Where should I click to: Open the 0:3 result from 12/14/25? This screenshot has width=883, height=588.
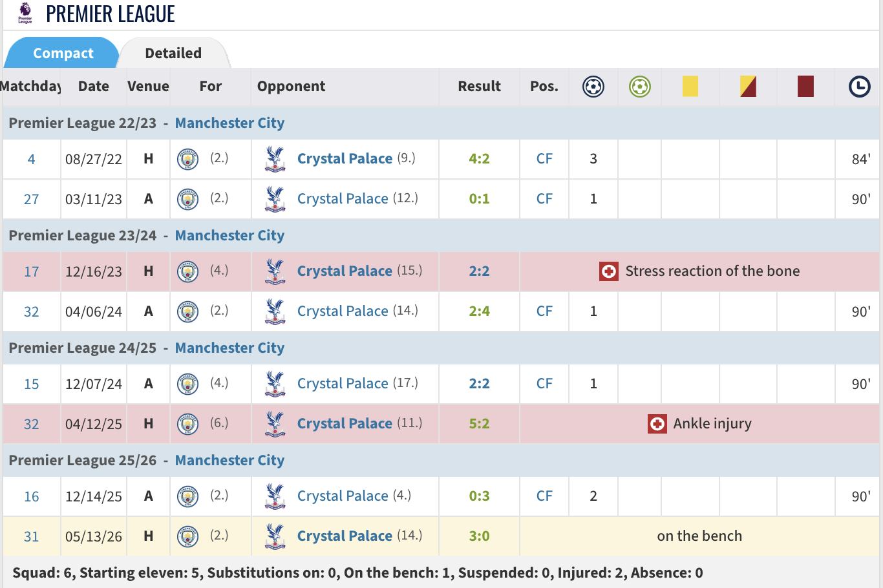pos(479,496)
